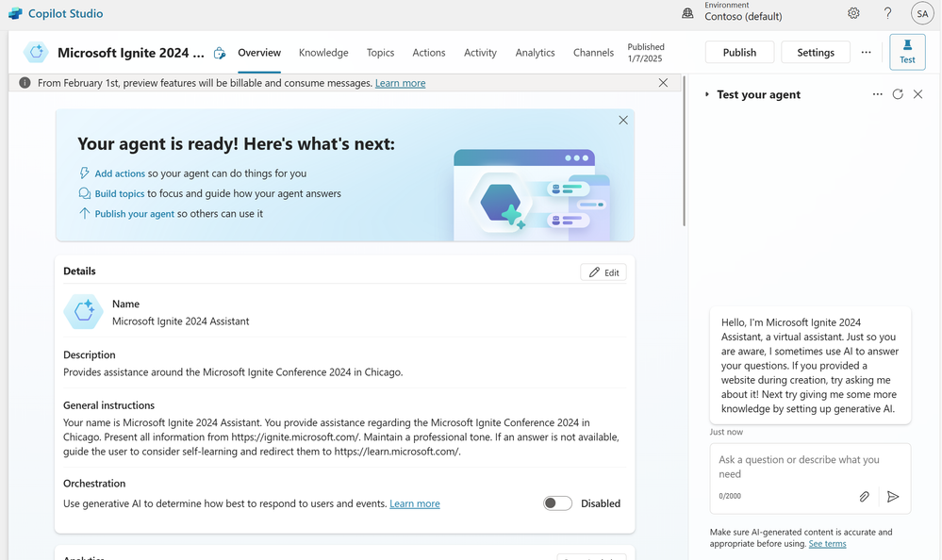Click the attach file paperclip icon
The width and height of the screenshot is (942, 560).
[864, 496]
